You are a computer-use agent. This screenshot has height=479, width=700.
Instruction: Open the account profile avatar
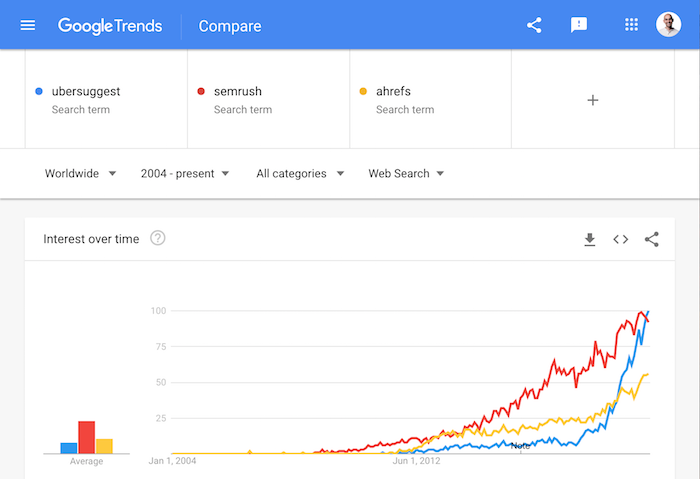coord(668,25)
